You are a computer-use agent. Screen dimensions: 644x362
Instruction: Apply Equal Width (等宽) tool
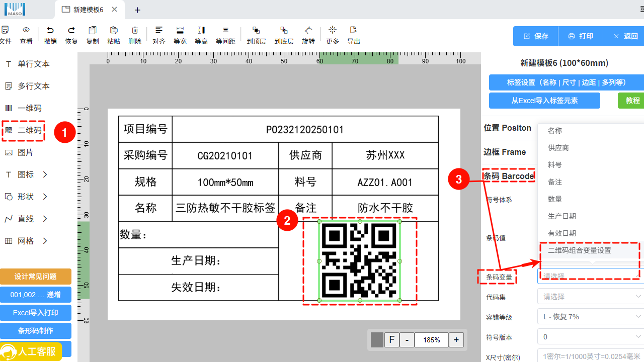click(x=180, y=35)
